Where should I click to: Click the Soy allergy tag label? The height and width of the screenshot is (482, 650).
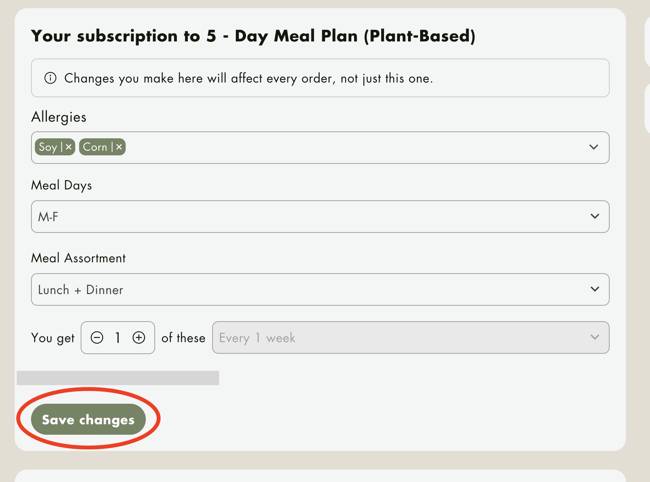pyautogui.click(x=48, y=147)
